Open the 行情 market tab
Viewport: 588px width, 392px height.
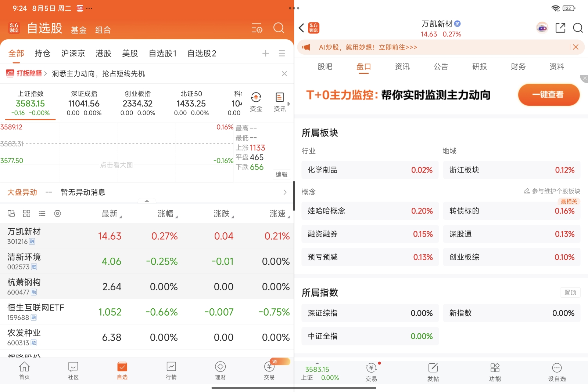pyautogui.click(x=171, y=371)
